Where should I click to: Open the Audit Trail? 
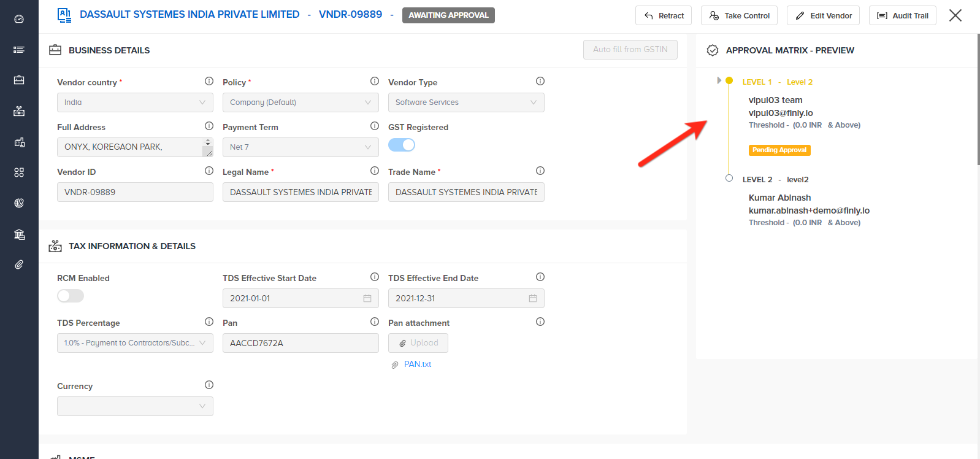[902, 15]
